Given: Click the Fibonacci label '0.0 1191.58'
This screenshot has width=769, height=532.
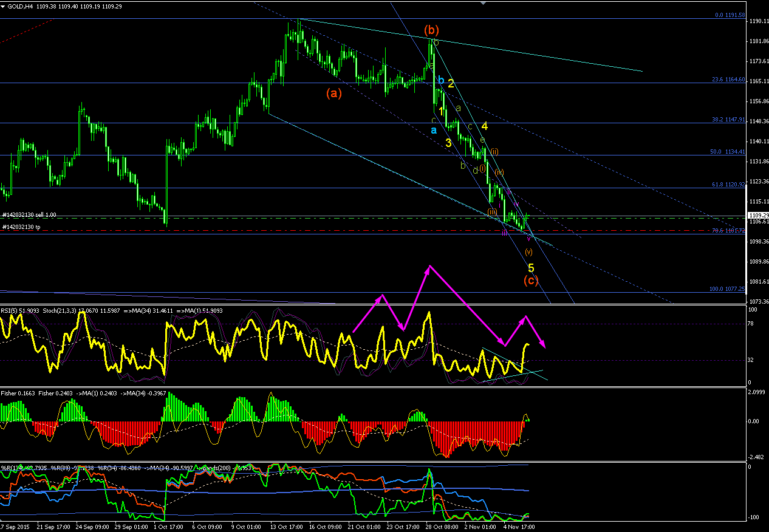Looking at the screenshot, I should 730,15.
